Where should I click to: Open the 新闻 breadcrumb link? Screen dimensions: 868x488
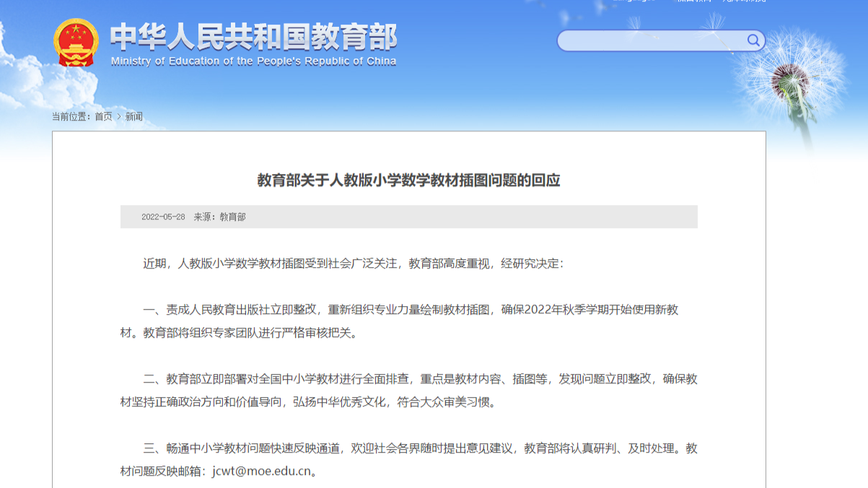click(x=134, y=116)
